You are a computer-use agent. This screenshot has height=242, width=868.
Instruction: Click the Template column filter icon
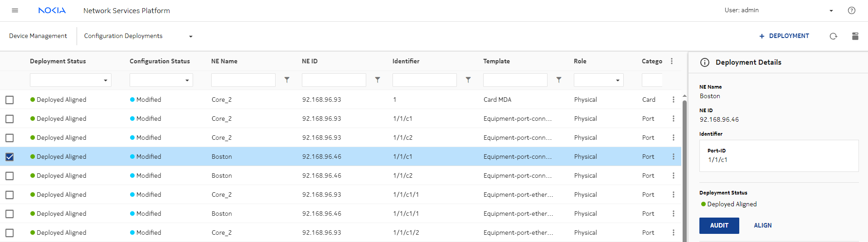click(x=559, y=80)
